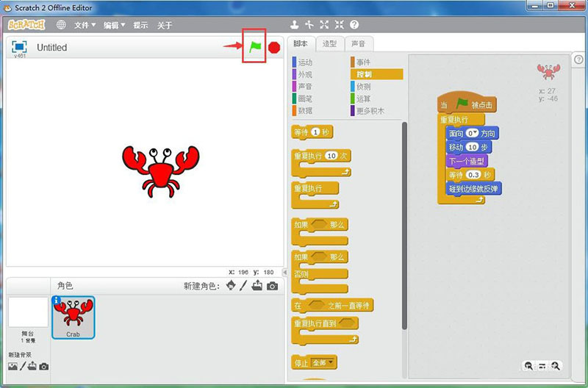Select the 运算 block category

pos(361,98)
